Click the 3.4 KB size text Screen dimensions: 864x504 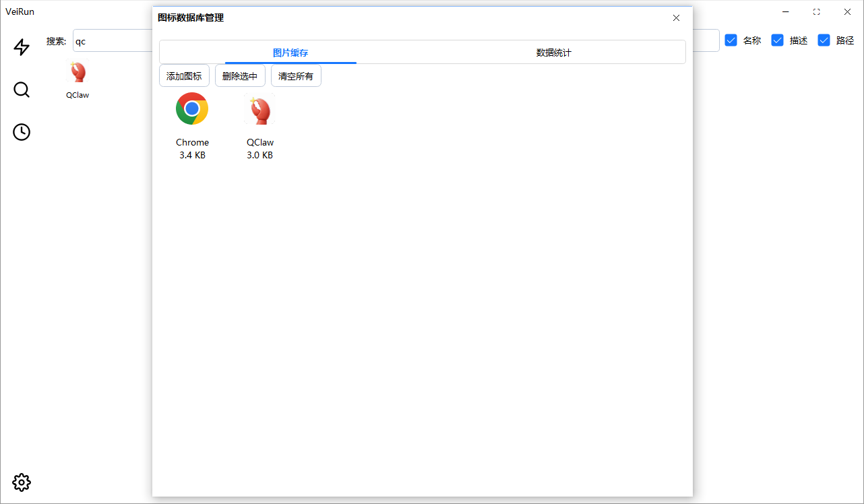point(192,155)
